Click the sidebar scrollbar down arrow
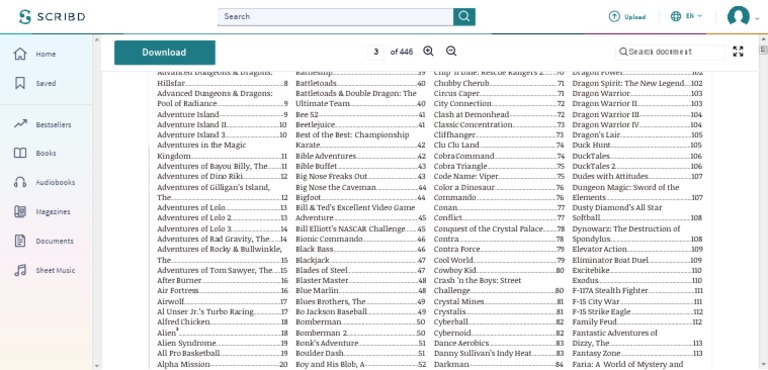The width and height of the screenshot is (768, 370). [x=96, y=366]
